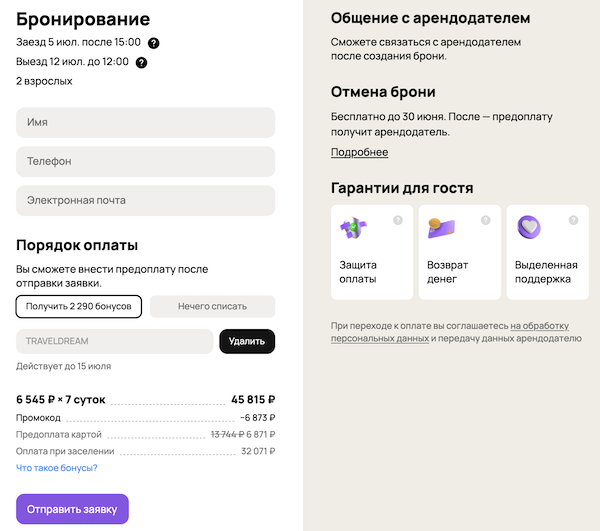Click the help icon next to check-out time
This screenshot has height=531, width=600.
point(141,63)
